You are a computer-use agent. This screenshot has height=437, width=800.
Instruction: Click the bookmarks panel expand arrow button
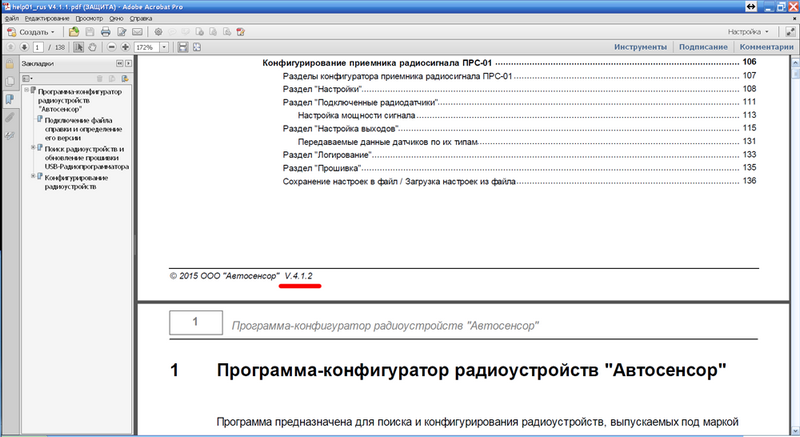(128, 63)
